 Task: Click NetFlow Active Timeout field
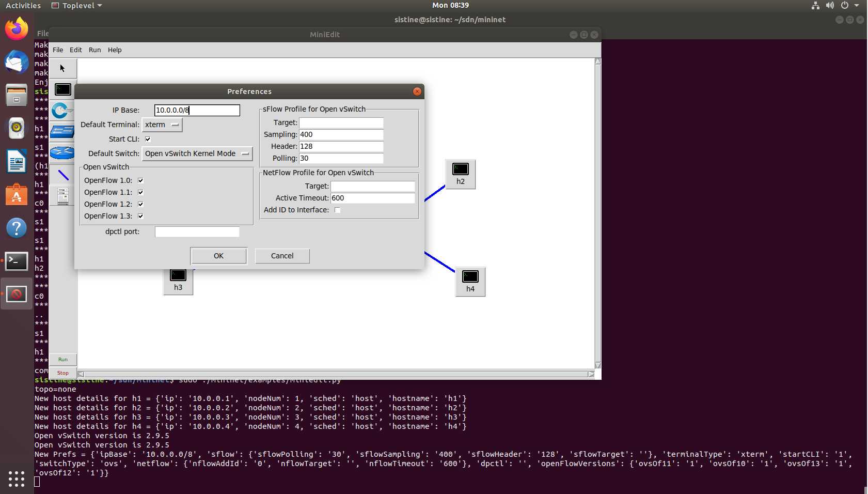[373, 198]
